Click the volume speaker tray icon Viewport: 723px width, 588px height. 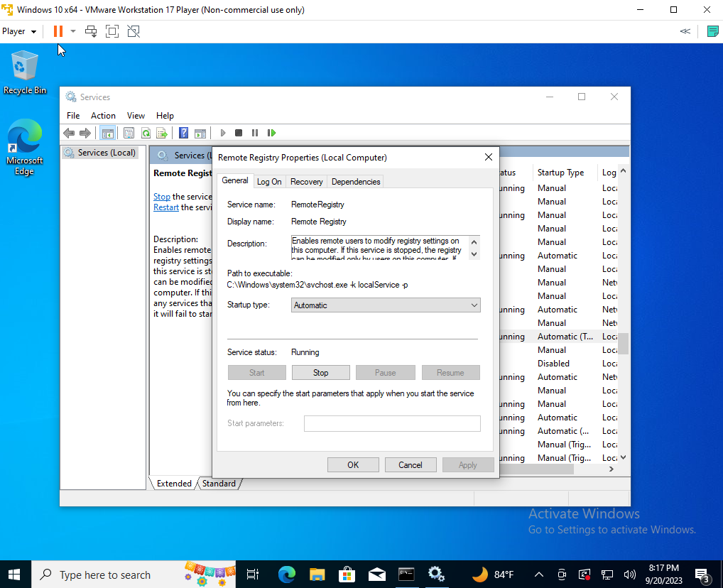[x=629, y=575]
